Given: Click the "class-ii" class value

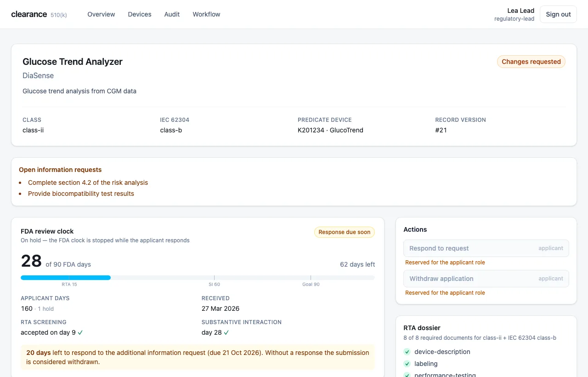Looking at the screenshot, I should click(33, 130).
